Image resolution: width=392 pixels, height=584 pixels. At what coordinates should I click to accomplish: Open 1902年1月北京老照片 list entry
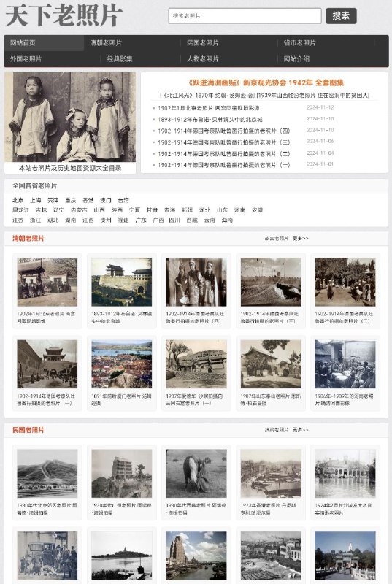[208, 108]
